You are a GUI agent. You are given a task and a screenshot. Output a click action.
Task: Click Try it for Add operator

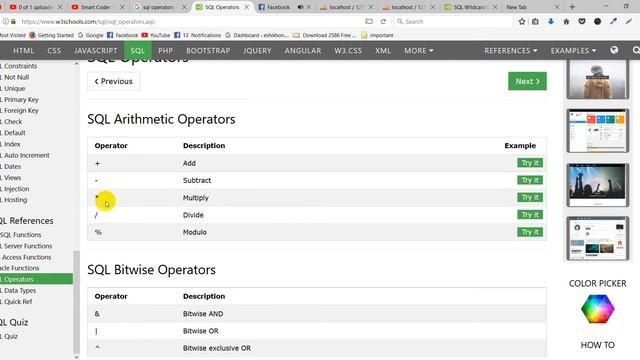click(530, 163)
